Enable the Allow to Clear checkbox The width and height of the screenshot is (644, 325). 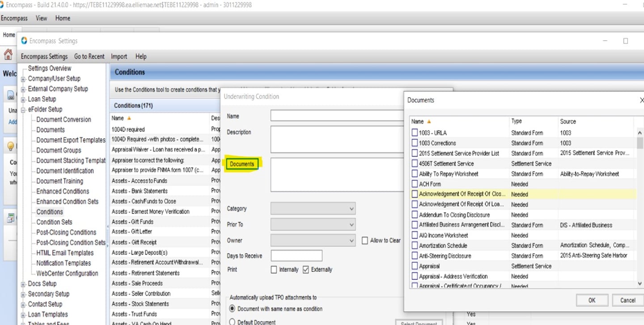[365, 241]
